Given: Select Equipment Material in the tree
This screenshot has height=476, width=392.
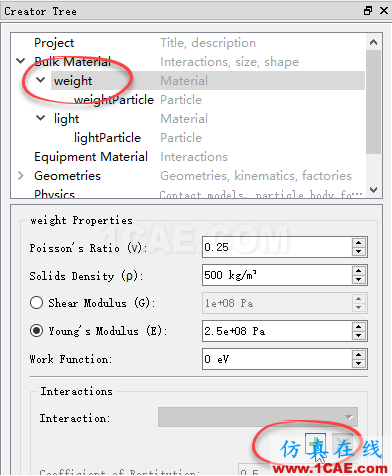Looking at the screenshot, I should click(x=91, y=157).
